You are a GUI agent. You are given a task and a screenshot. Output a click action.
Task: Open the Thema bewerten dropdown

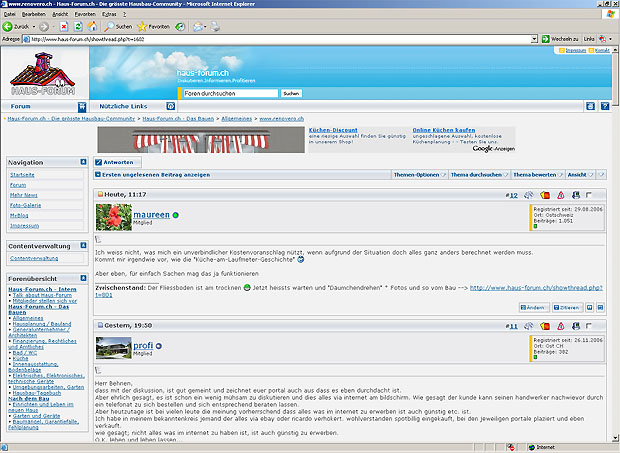[538, 175]
